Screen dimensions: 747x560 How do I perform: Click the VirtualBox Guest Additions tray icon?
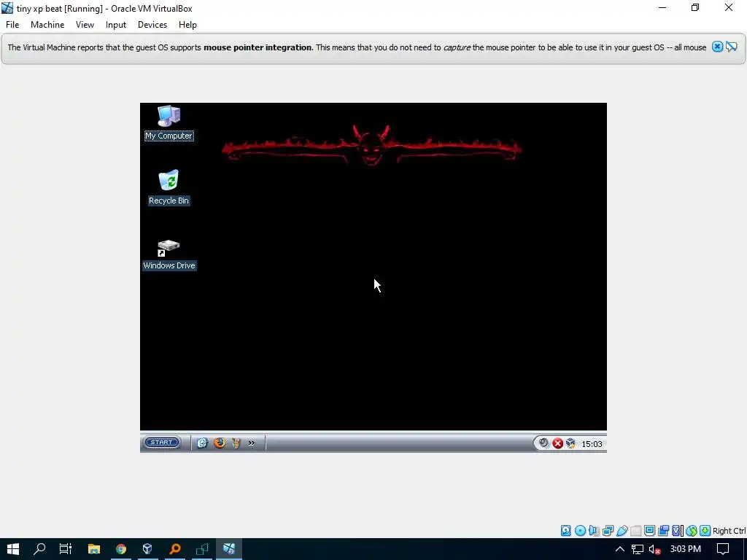coord(570,444)
